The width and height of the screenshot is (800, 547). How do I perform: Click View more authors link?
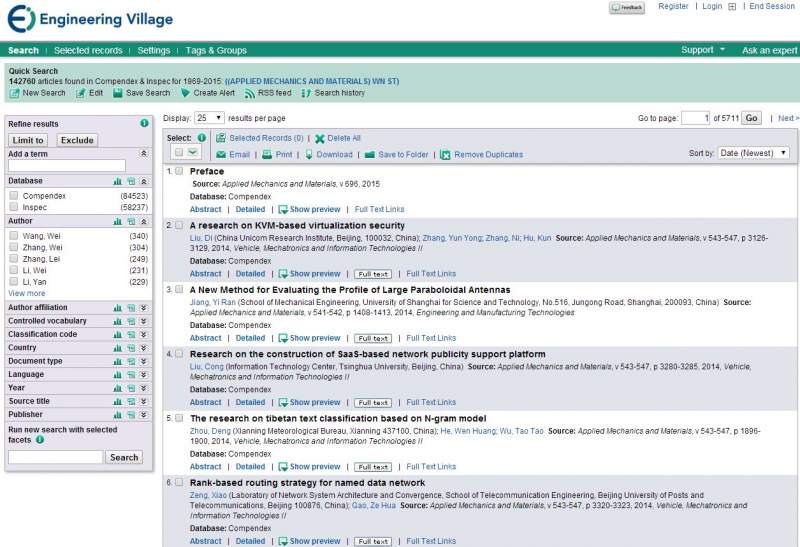27,293
